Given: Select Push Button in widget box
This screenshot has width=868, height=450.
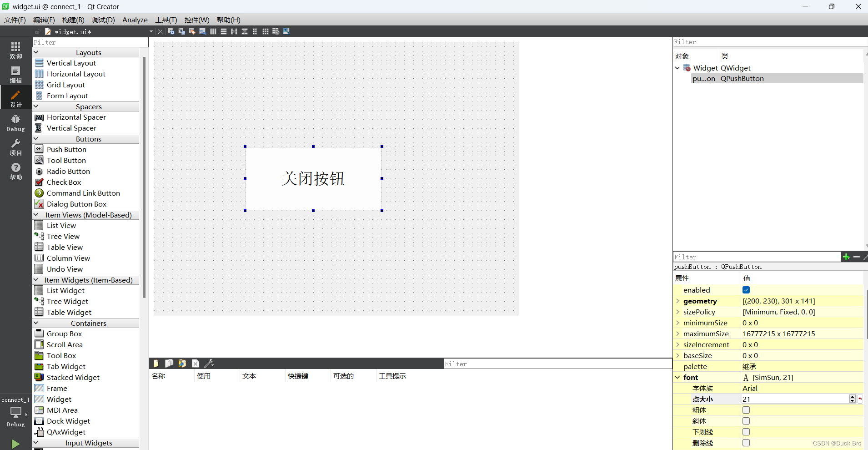Looking at the screenshot, I should coord(66,150).
